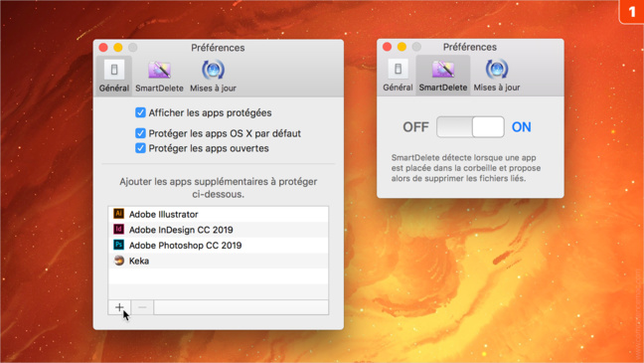Select SmartDelete tab in right Préférences window
The image size is (644, 363).
(x=443, y=76)
